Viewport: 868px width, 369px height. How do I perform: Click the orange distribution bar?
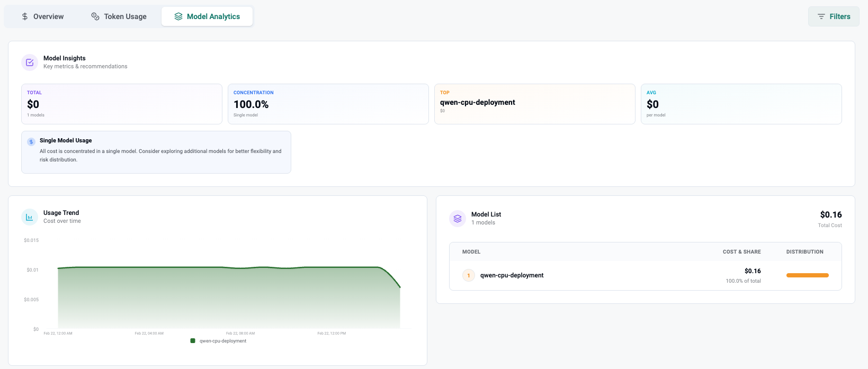tap(807, 275)
